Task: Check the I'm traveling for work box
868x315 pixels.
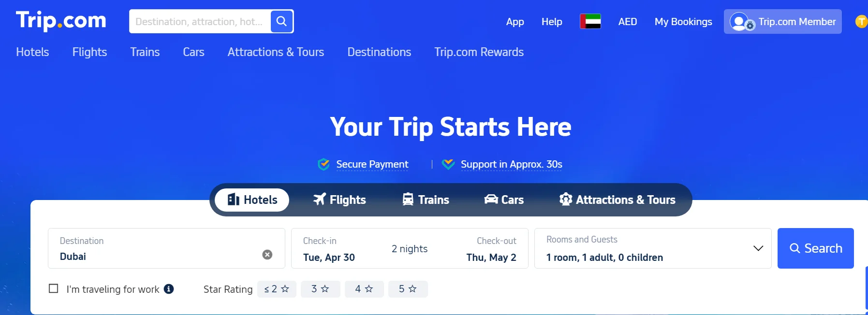Action: click(53, 288)
